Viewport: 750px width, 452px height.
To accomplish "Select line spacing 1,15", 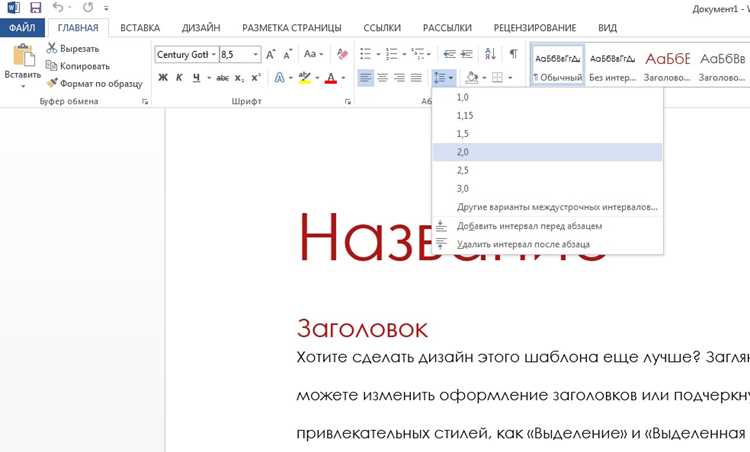I will tap(547, 115).
